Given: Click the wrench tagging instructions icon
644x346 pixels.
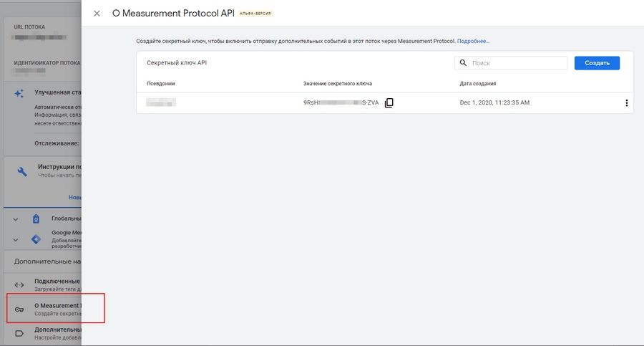Looking at the screenshot, I should tap(22, 171).
